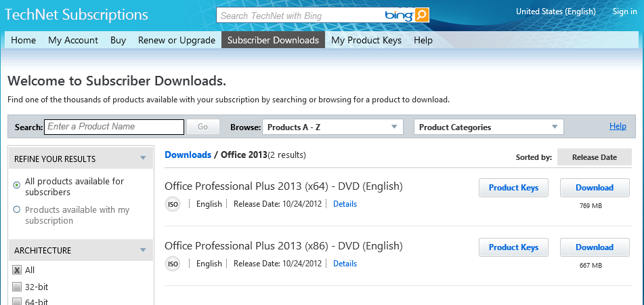Go to the Renew or Upgrade tab

click(176, 40)
